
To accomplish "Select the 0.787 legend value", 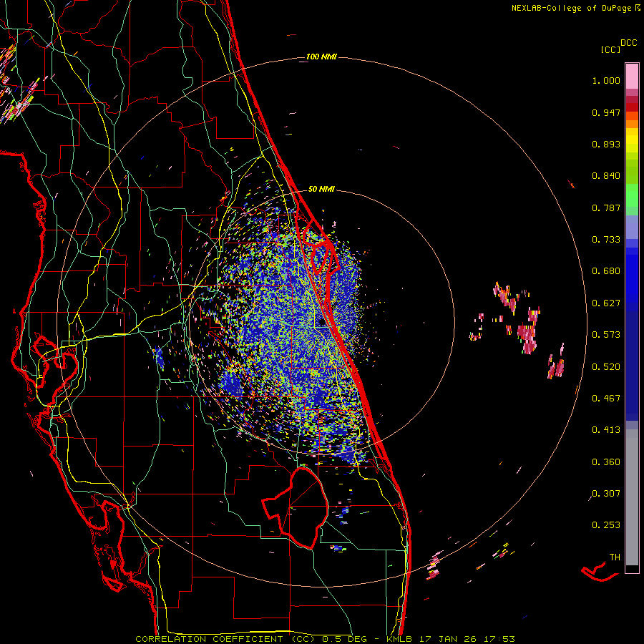I will click(x=606, y=208).
